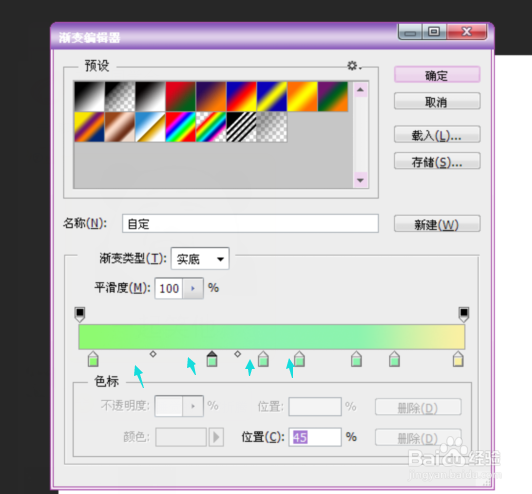Click the 平滑度 value field showing 100
Image resolution: width=532 pixels, height=494 pixels.
[x=169, y=288]
